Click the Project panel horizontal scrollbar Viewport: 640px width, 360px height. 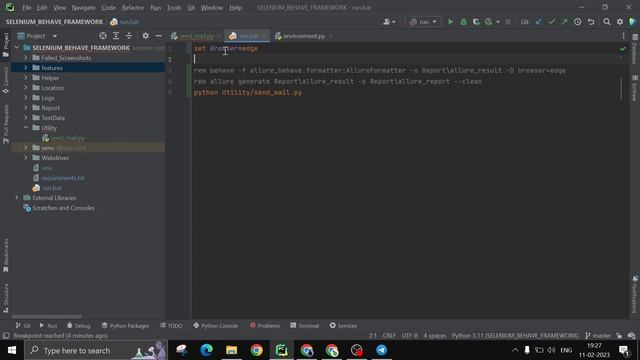coord(47,316)
